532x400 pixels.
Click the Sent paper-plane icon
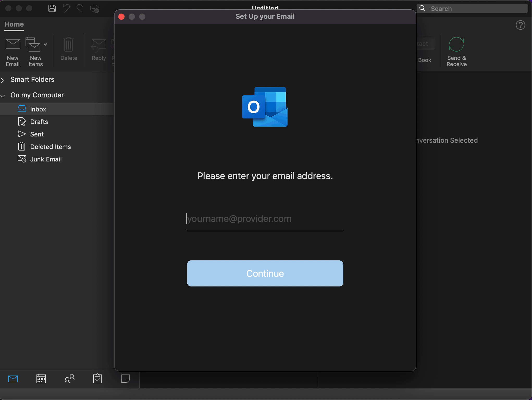[22, 134]
